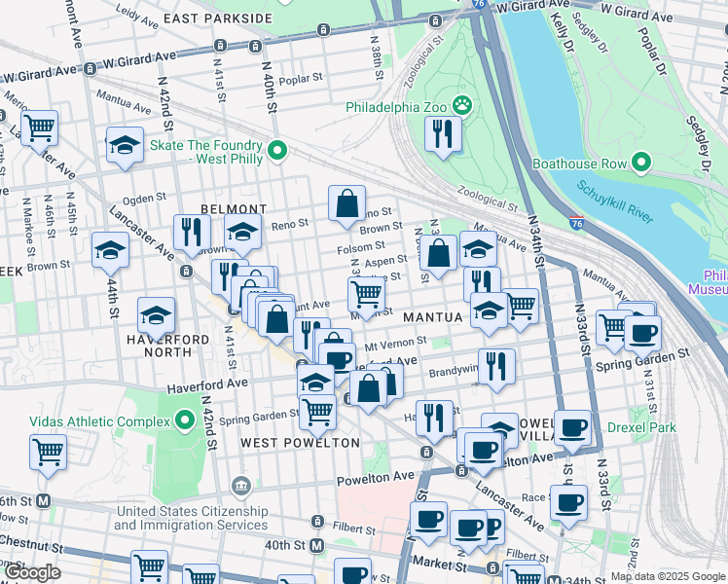Click the 34th St metro M icon
The width and height of the screenshot is (728, 584).
tap(554, 580)
